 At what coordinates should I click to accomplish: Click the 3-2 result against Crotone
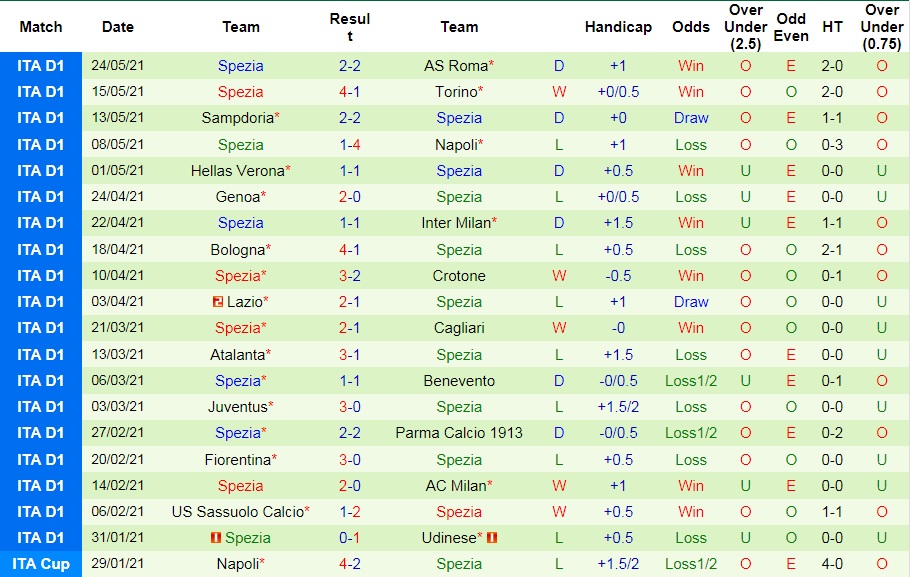(x=349, y=276)
